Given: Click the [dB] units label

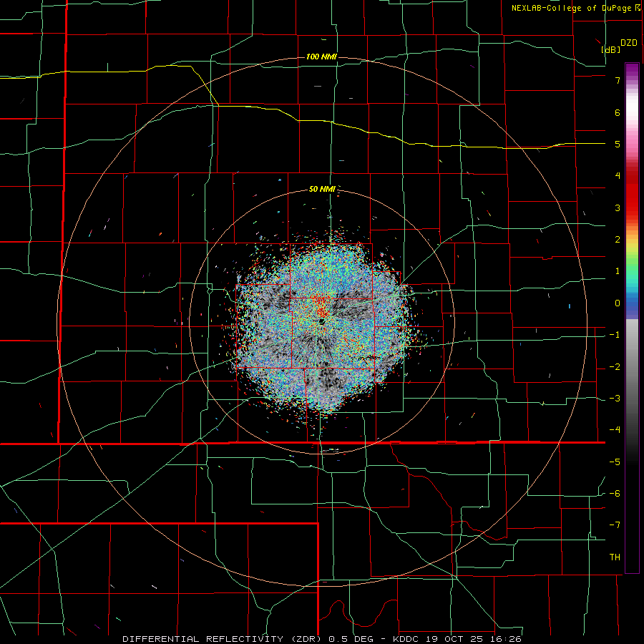Looking at the screenshot, I should (611, 49).
